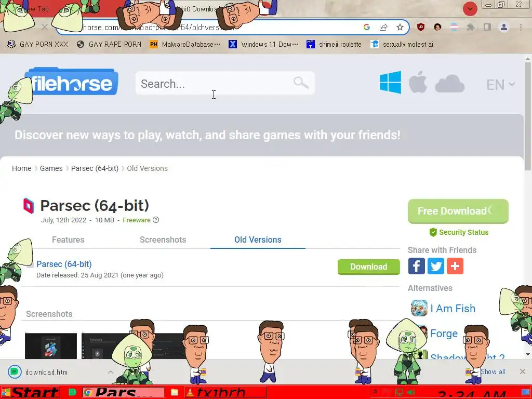
Task: Bookmark this page with the star
Action: 400,27
